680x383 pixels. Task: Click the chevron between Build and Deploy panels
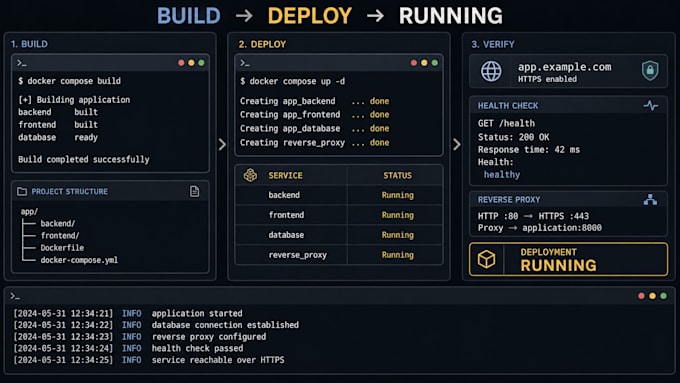click(x=222, y=144)
